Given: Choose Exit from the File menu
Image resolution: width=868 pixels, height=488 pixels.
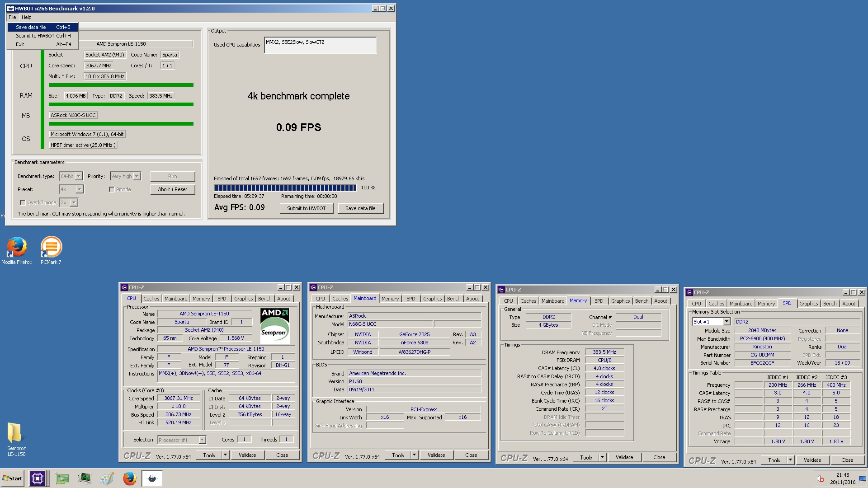Looking at the screenshot, I should tap(43, 44).
